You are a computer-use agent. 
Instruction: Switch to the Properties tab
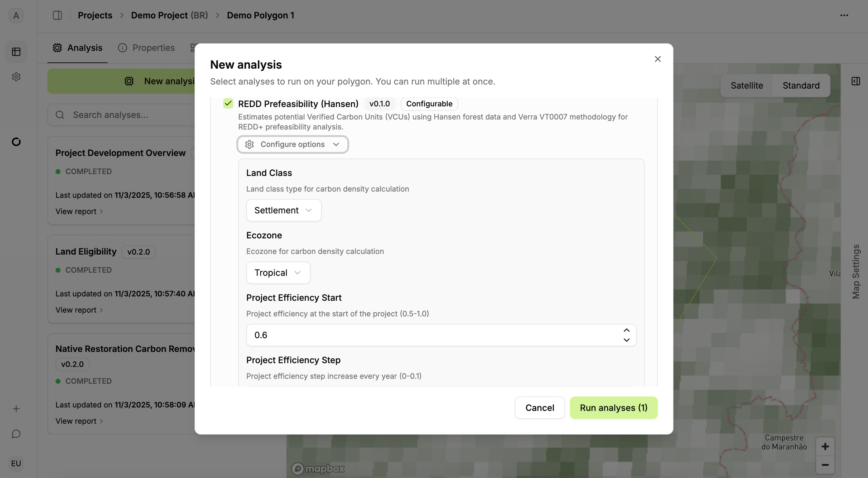[x=146, y=48]
